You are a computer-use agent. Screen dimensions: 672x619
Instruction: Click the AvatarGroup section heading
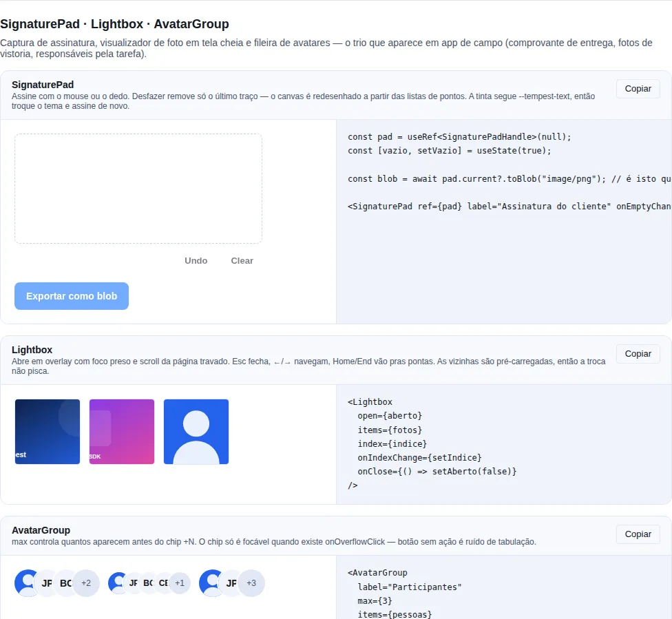(41, 530)
